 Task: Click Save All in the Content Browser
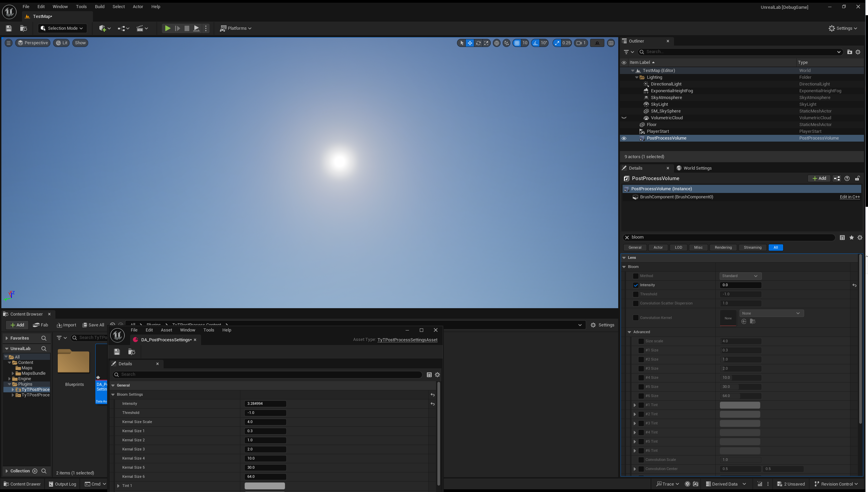coord(93,325)
